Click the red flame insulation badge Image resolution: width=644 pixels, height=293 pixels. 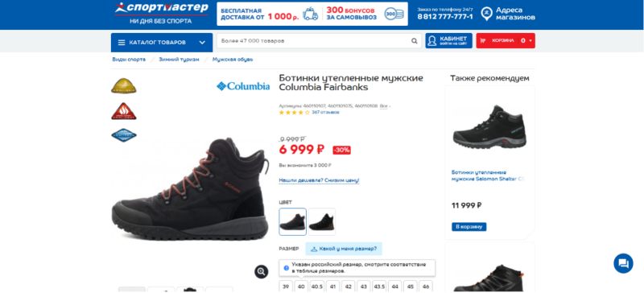coord(124,111)
